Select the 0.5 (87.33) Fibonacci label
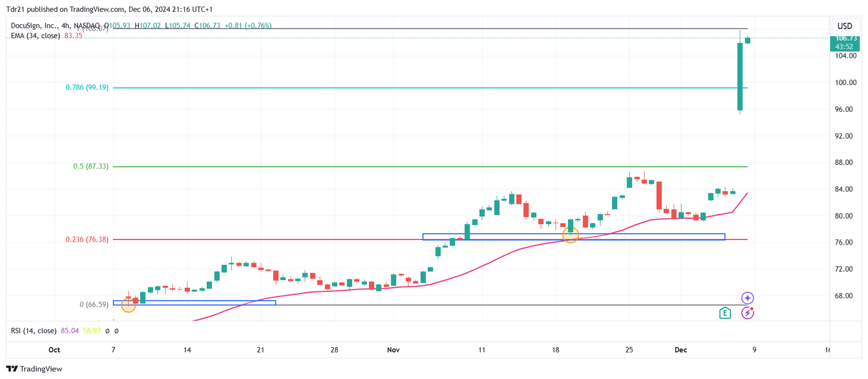The width and height of the screenshot is (868, 379). (x=90, y=166)
